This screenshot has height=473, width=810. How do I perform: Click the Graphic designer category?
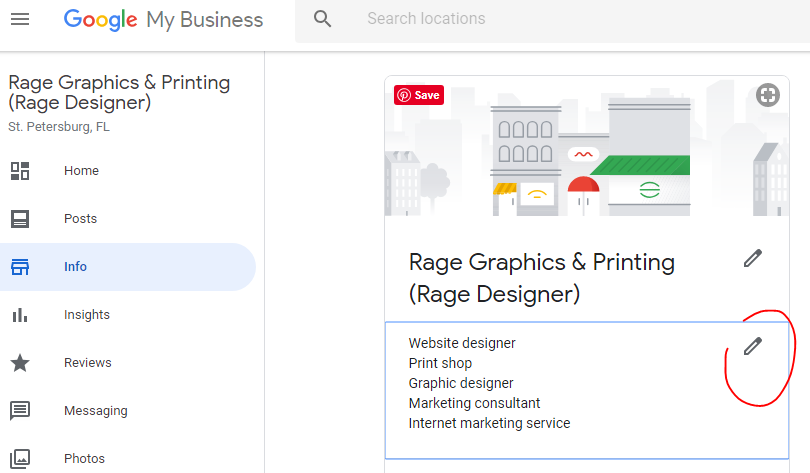(x=461, y=384)
